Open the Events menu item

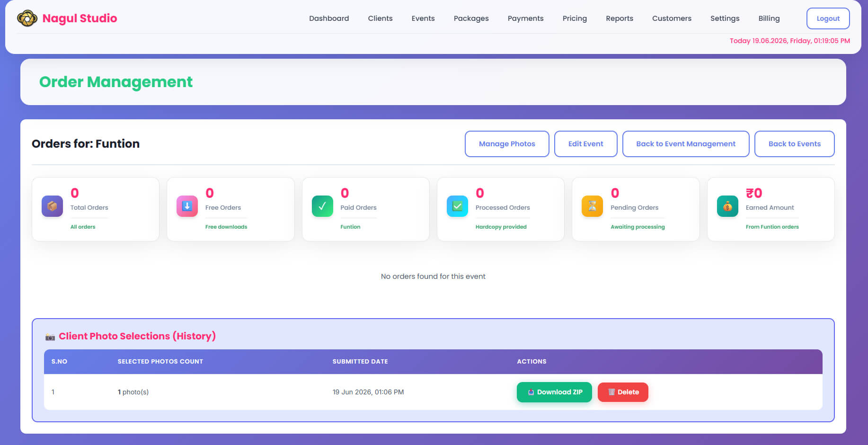click(x=423, y=18)
